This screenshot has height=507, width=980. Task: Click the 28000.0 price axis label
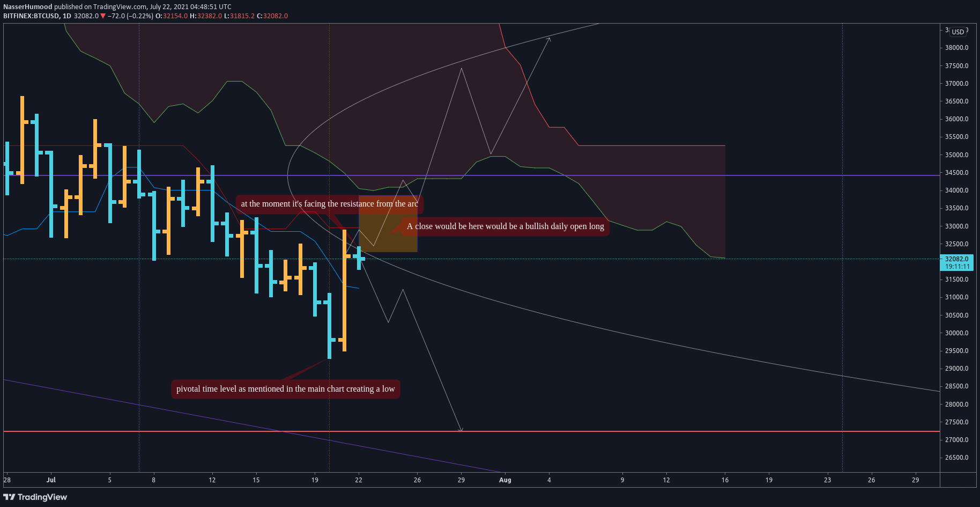957,405
